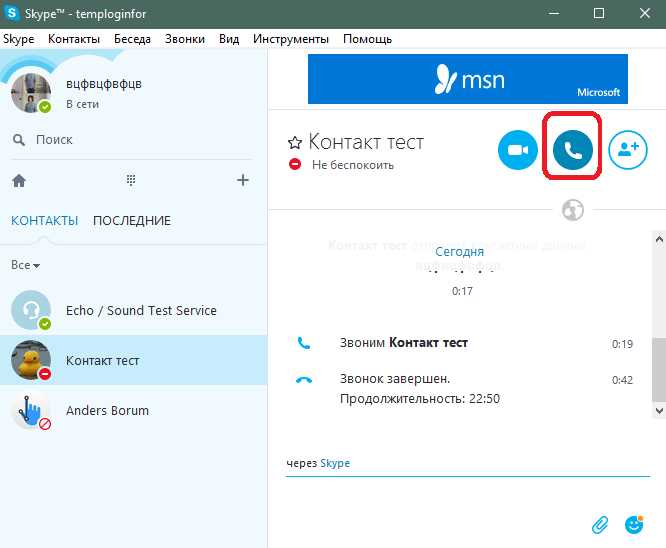
Task: Start a voice call with Контакт тест
Action: pos(573,150)
